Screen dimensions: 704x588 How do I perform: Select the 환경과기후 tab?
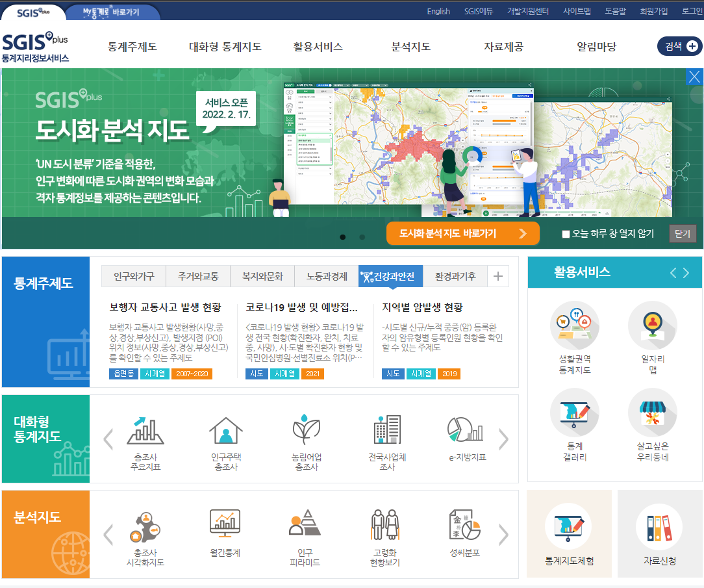point(455,276)
